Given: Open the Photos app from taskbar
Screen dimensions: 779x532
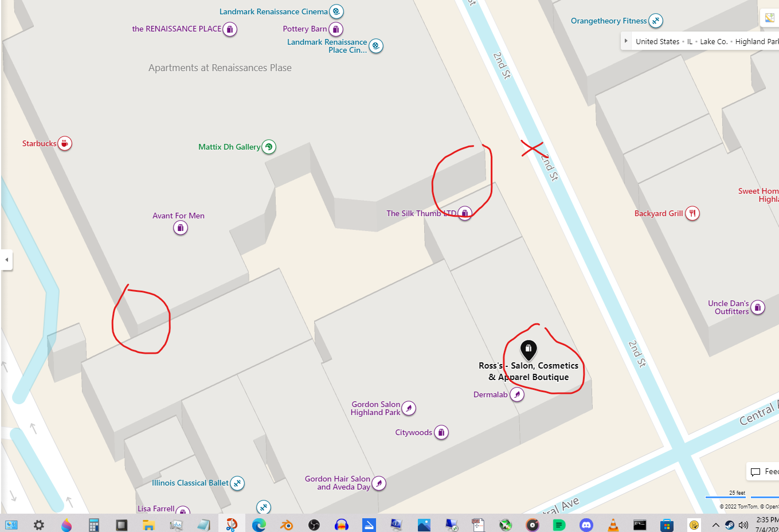Looking at the screenshot, I should click(x=424, y=525).
